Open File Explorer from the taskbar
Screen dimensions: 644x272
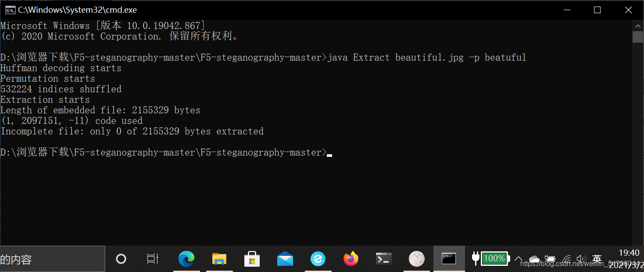219,259
